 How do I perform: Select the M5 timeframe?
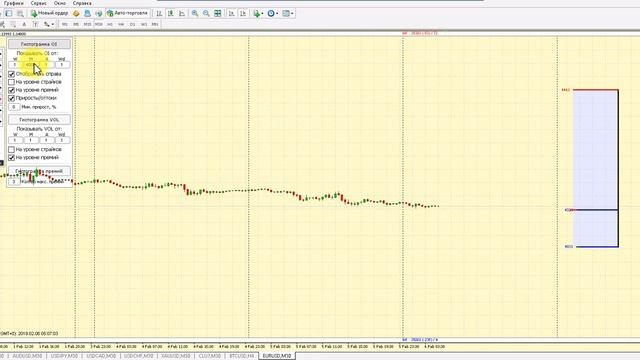pyautogui.click(x=76, y=24)
